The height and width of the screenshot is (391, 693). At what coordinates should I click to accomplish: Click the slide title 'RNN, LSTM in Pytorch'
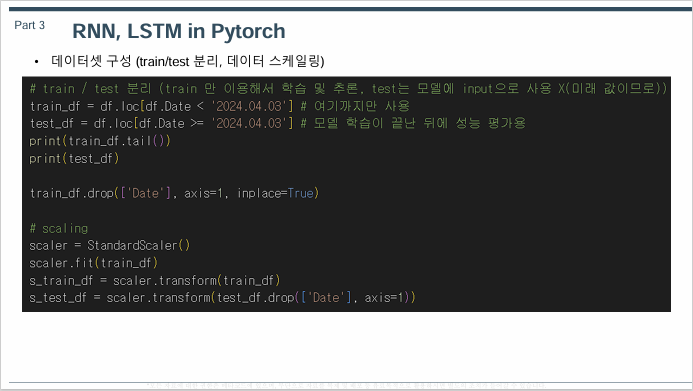point(179,31)
